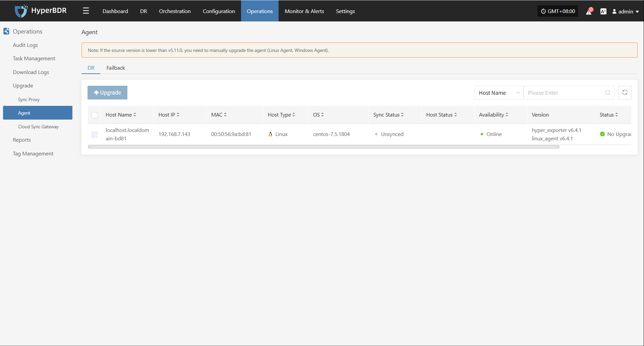Image resolution: width=644 pixels, height=346 pixels.
Task: Open the Settings menu
Action: (345, 11)
